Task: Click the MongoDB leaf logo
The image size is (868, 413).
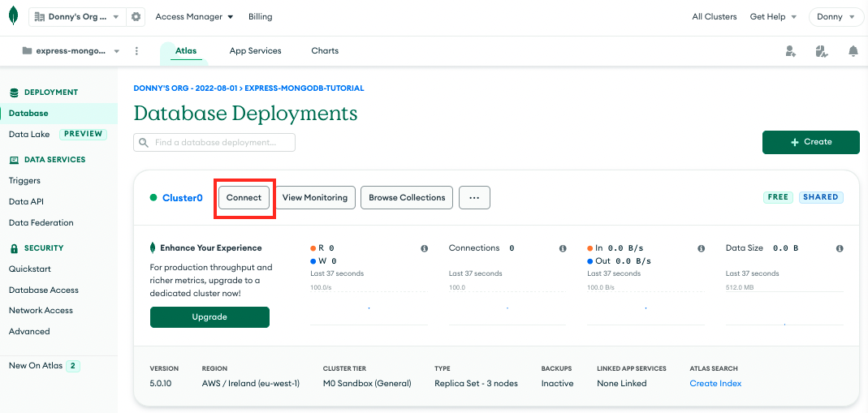Action: coord(13,16)
